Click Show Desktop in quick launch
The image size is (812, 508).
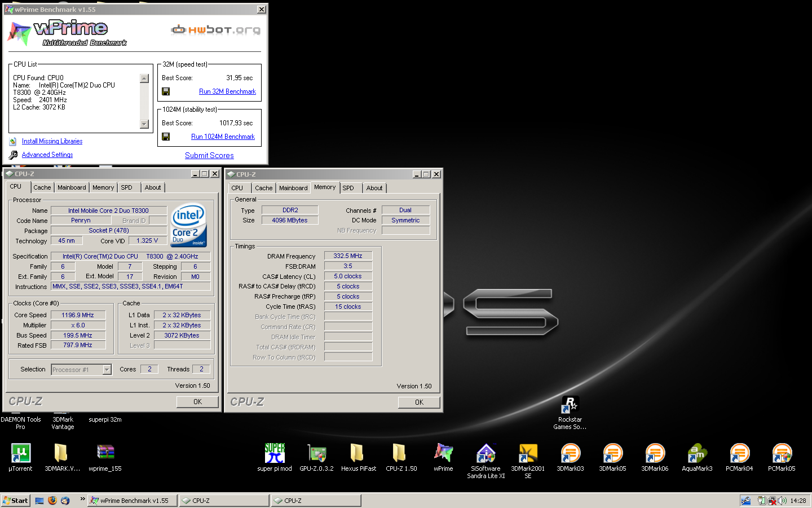pos(39,500)
